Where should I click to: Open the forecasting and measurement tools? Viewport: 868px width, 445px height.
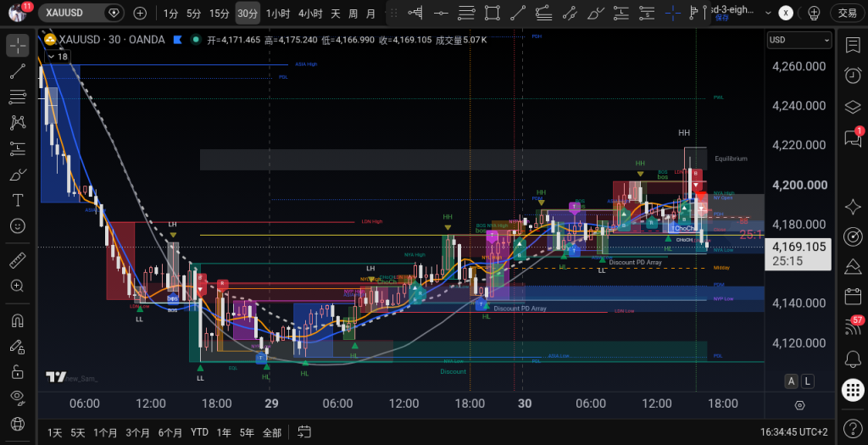[18, 148]
